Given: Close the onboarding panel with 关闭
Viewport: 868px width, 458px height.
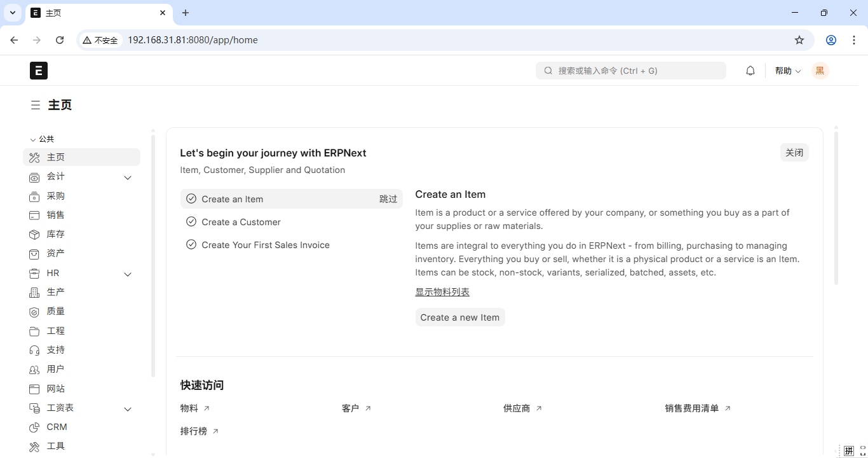Looking at the screenshot, I should tap(794, 153).
